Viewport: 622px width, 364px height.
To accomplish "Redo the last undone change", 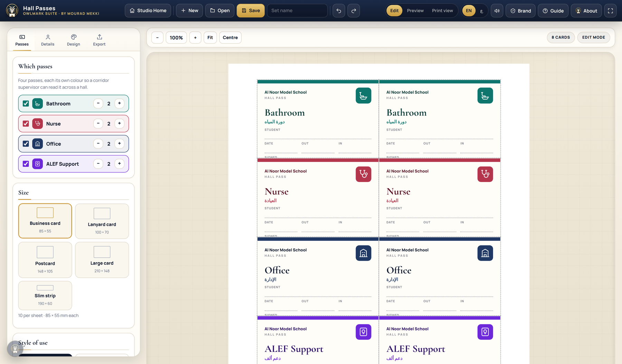I will (354, 11).
